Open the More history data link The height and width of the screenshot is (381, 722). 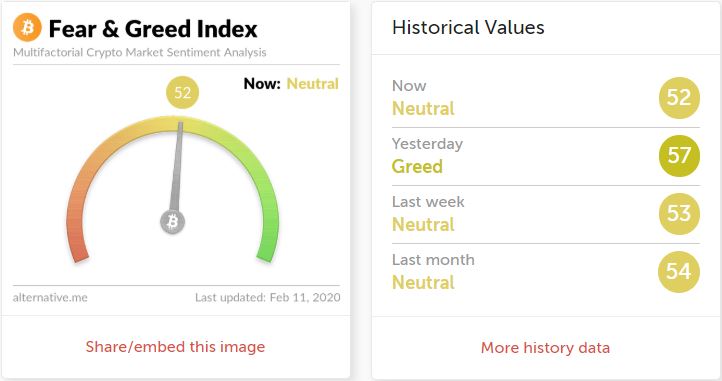(x=545, y=347)
